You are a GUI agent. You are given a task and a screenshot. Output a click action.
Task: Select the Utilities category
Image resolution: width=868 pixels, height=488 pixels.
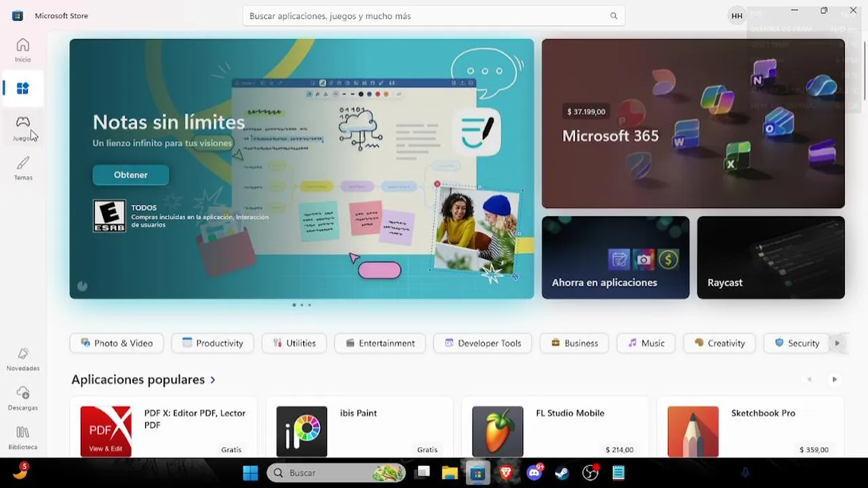pyautogui.click(x=294, y=343)
